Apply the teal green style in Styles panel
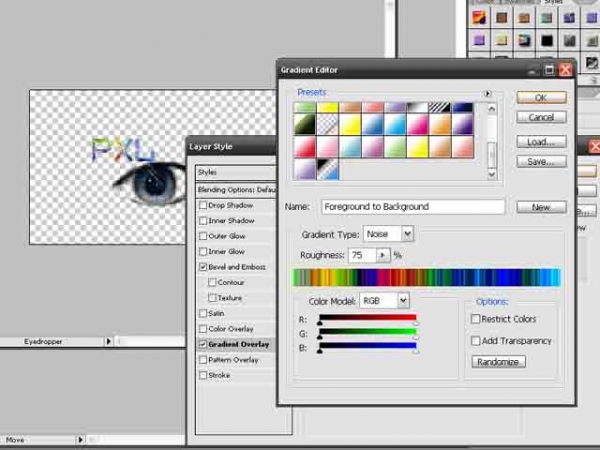This screenshot has width=600, height=450. coord(547,17)
